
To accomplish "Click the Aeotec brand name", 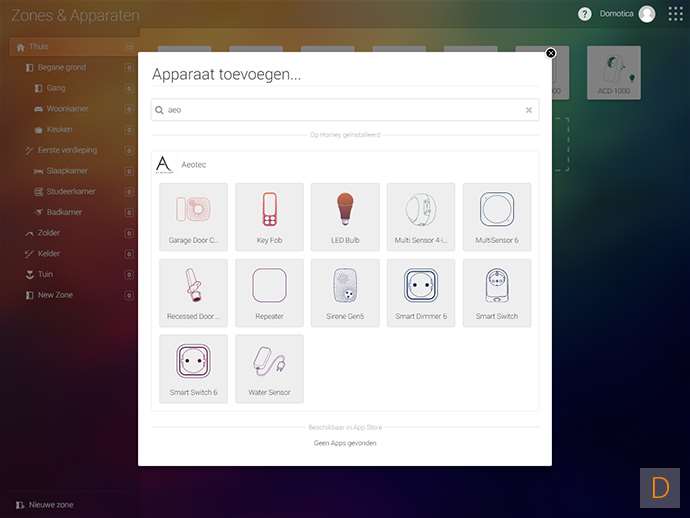I will [194, 165].
